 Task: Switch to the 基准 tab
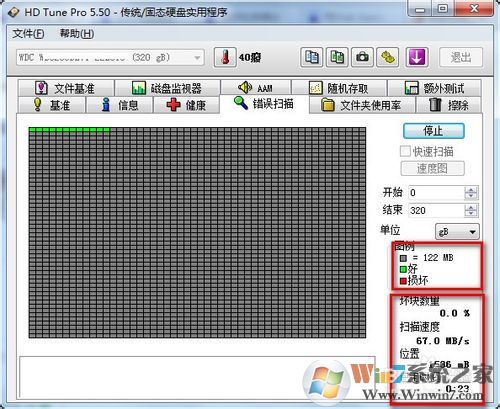point(52,105)
